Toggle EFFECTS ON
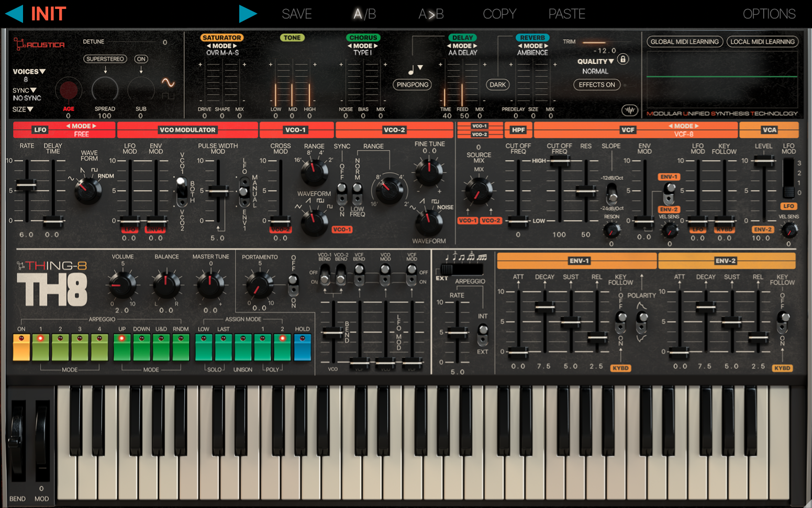The height and width of the screenshot is (508, 812). coord(597,85)
